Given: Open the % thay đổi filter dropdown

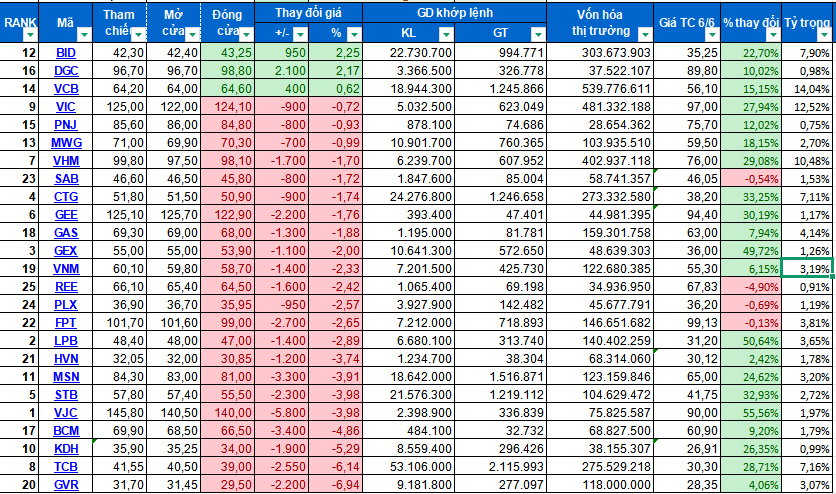Looking at the screenshot, I should 773,35.
